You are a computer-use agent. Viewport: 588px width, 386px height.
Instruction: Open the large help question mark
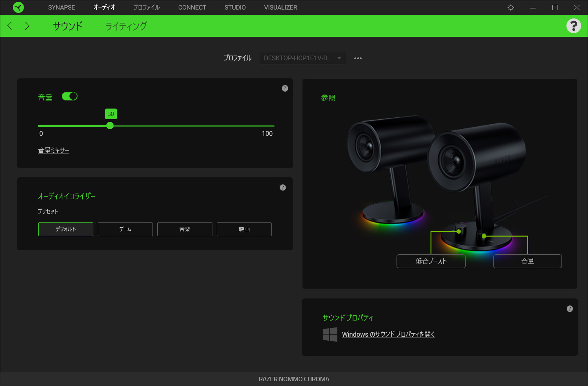[573, 26]
